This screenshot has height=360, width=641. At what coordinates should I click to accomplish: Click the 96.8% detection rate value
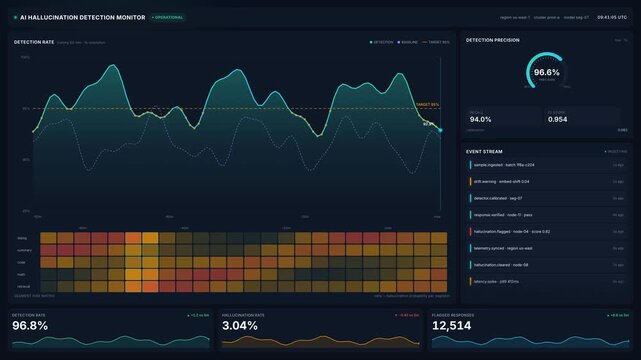tap(30, 326)
